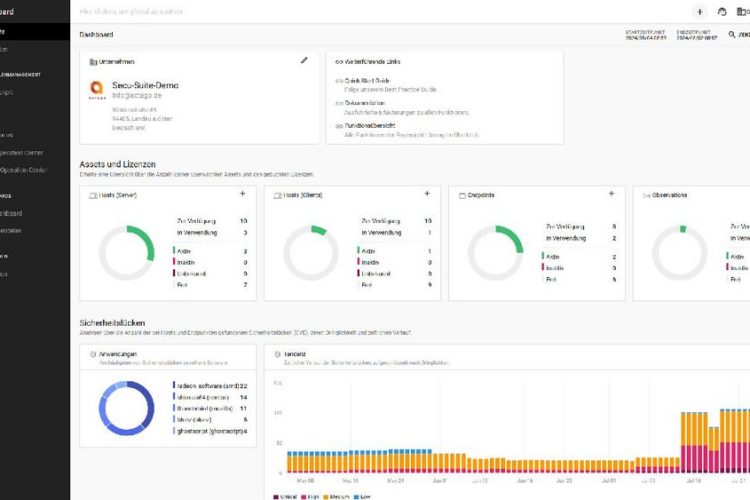Click the Secu-Suite-Demo company logo
This screenshot has height=500, width=750.
(x=97, y=89)
